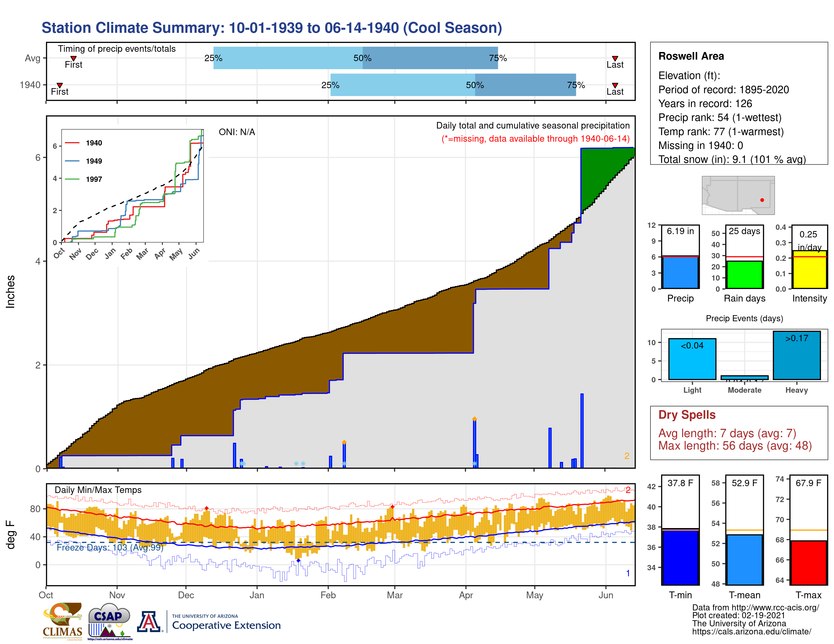The width and height of the screenshot is (834, 644).
Task: Click the blue T-min bar
Action: coord(680,557)
